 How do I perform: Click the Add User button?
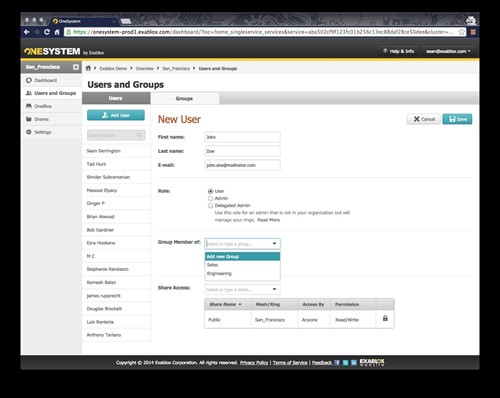pyautogui.click(x=116, y=115)
